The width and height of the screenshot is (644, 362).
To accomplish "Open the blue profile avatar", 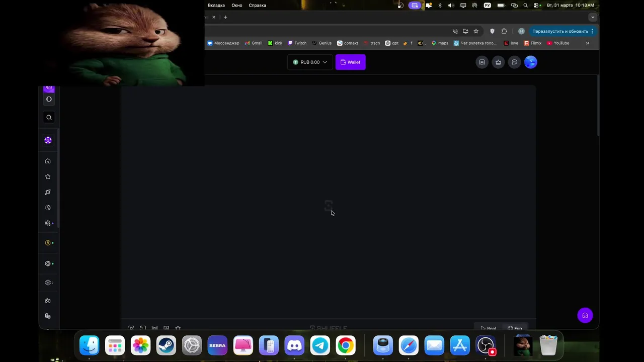I will point(531,62).
